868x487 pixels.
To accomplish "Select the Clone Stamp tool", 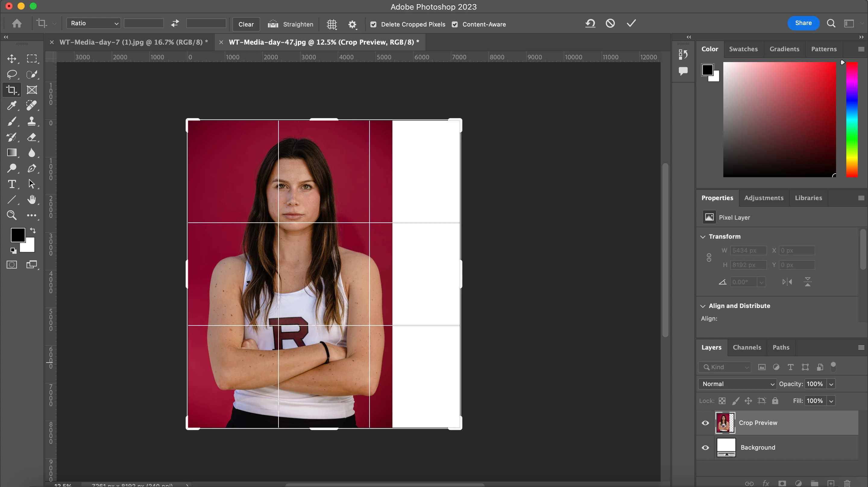I will coord(32,121).
